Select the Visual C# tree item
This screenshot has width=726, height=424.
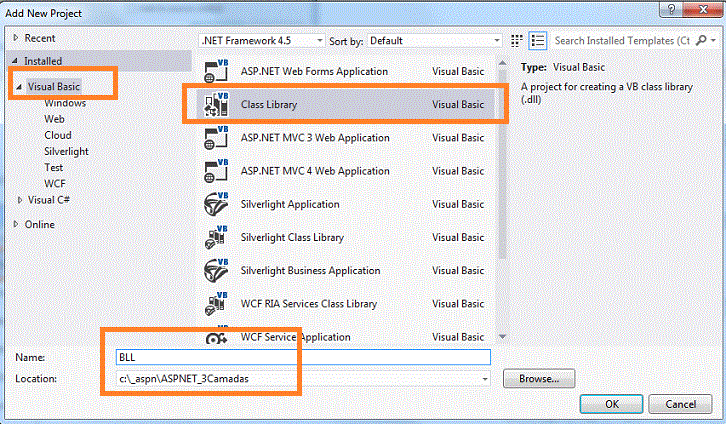click(49, 200)
